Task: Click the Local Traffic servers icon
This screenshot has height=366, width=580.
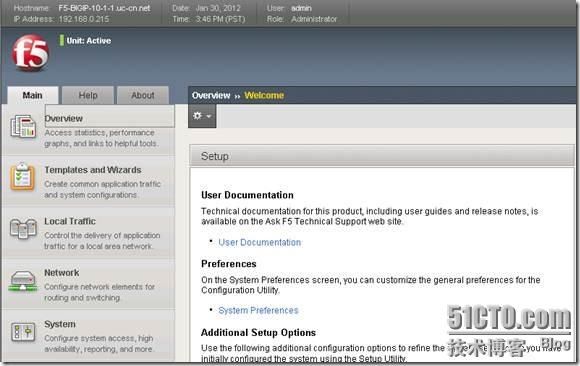Action: click(x=23, y=228)
